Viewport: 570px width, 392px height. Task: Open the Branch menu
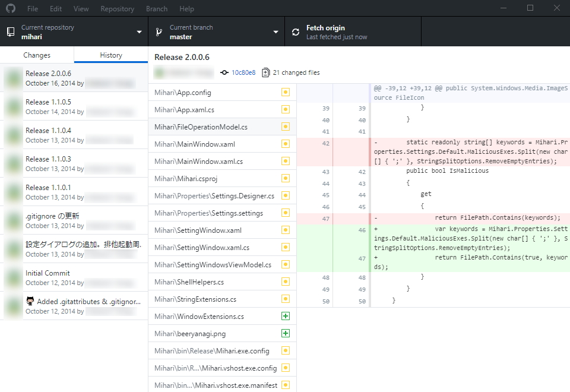156,8
